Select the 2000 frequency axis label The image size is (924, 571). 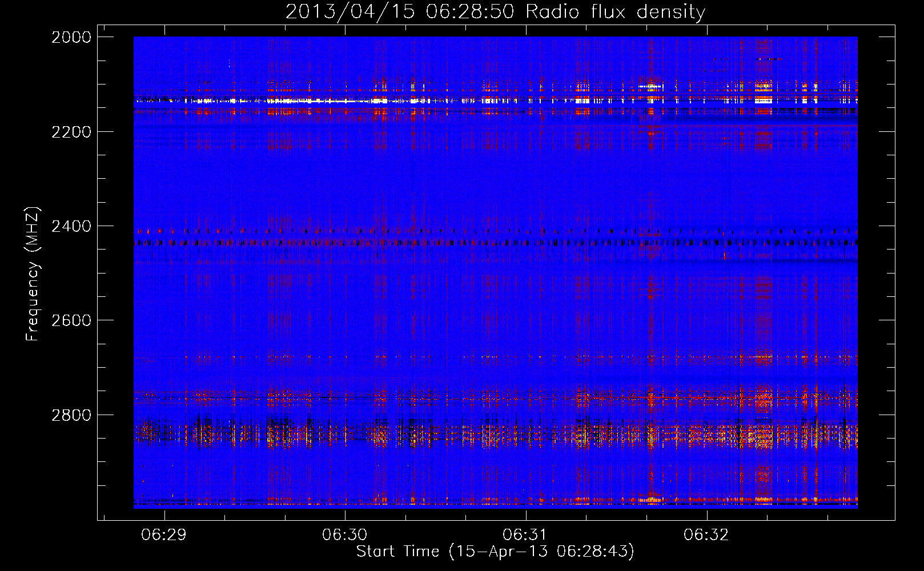(x=71, y=37)
